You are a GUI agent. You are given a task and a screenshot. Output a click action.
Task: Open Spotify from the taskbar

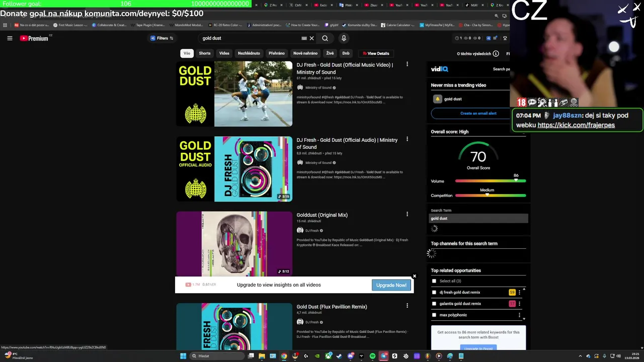click(x=372, y=356)
